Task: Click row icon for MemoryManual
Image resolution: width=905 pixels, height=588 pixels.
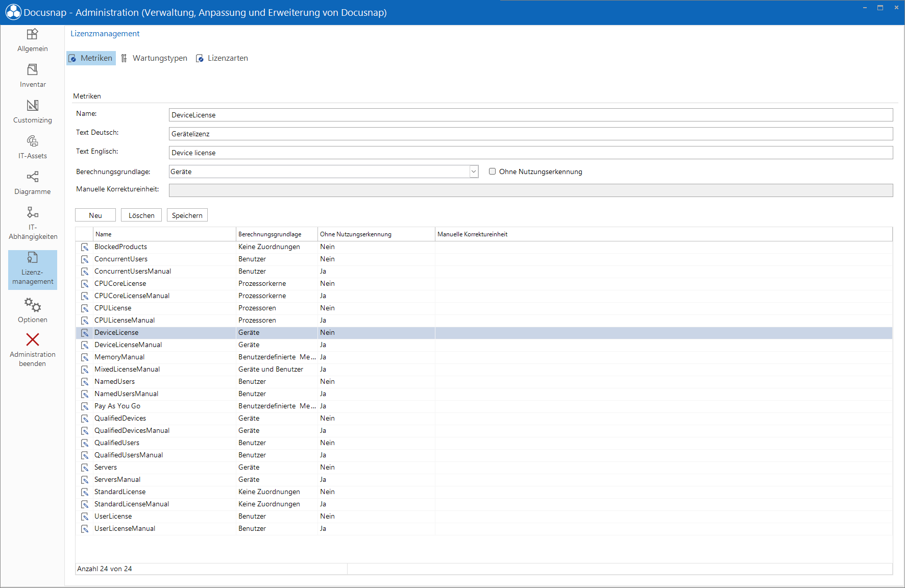Action: point(85,357)
